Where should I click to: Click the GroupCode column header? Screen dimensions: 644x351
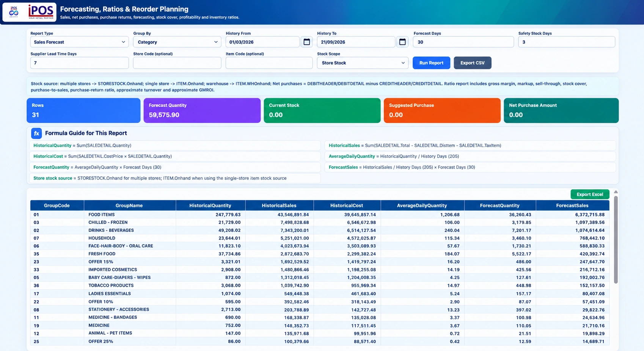(x=57, y=205)
